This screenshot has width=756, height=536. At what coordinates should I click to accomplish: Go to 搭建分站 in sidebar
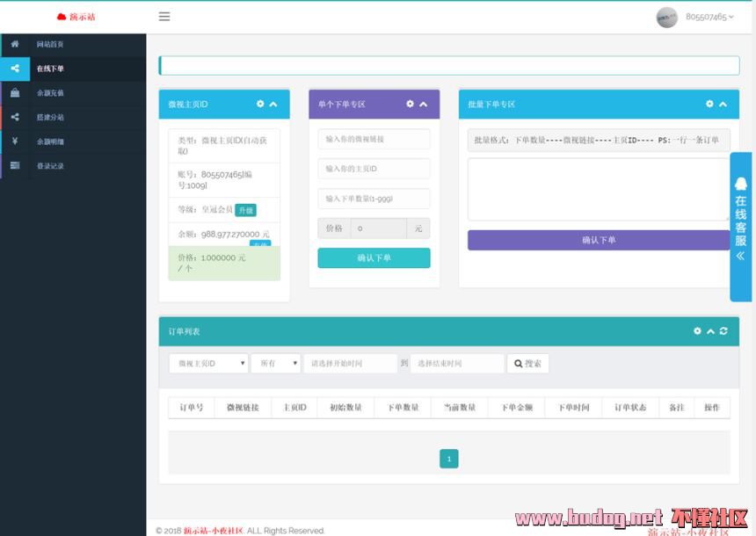[x=50, y=117]
